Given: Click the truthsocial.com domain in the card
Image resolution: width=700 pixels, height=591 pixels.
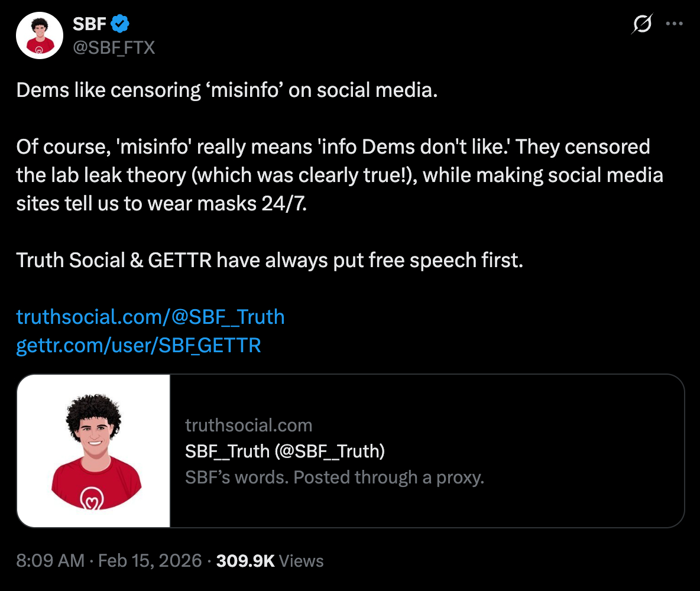Looking at the screenshot, I should coord(248,425).
